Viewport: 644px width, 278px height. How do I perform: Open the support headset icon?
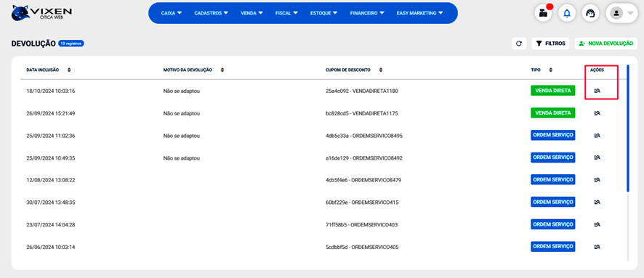click(x=591, y=13)
